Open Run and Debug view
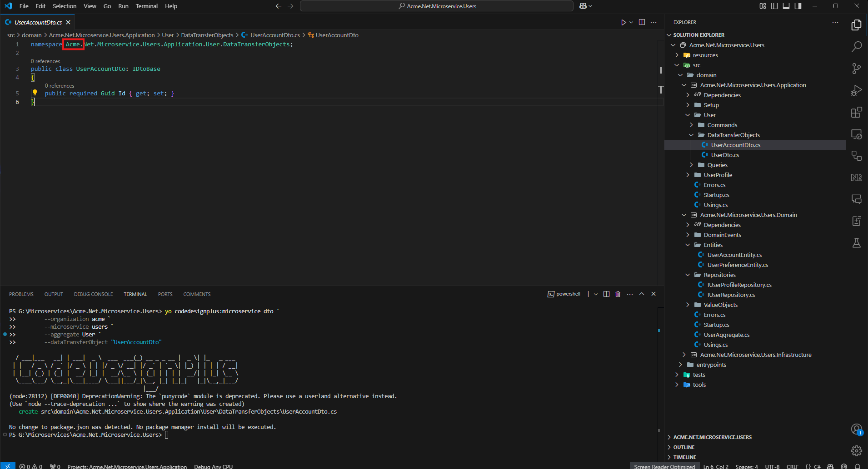868x469 pixels. (857, 90)
